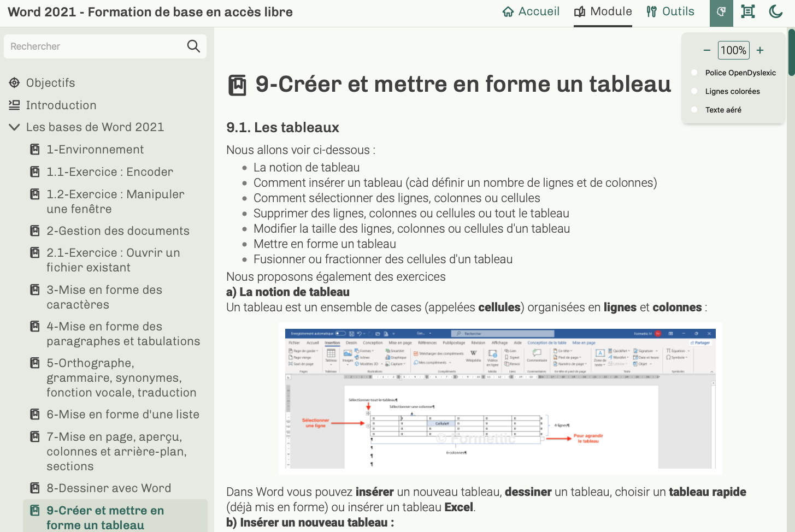The image size is (795, 532).
Task: Click the bookmark icon beside 3-Mise en forme des caractères
Action: click(x=35, y=289)
